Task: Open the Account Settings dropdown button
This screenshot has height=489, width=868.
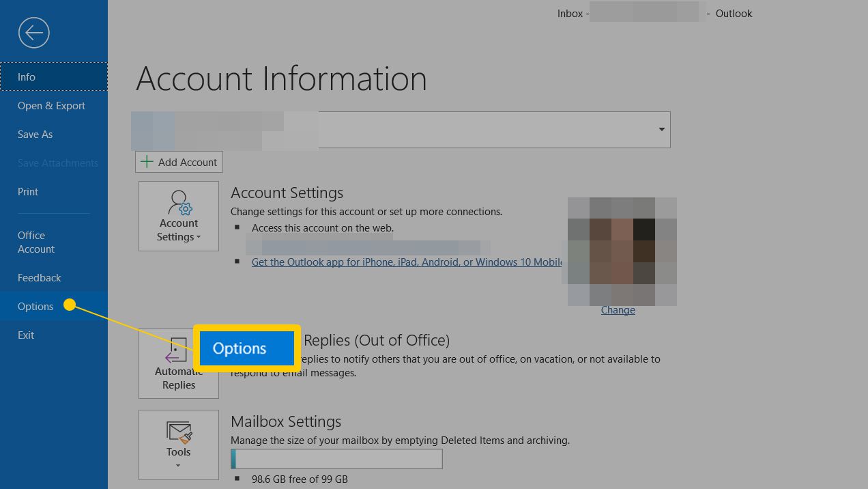Action: [x=179, y=216]
